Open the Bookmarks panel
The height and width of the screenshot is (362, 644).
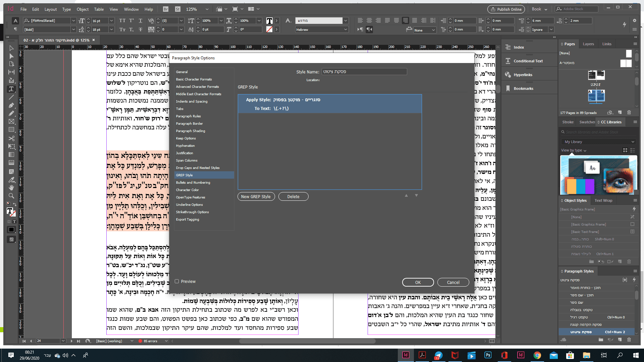coord(523,88)
